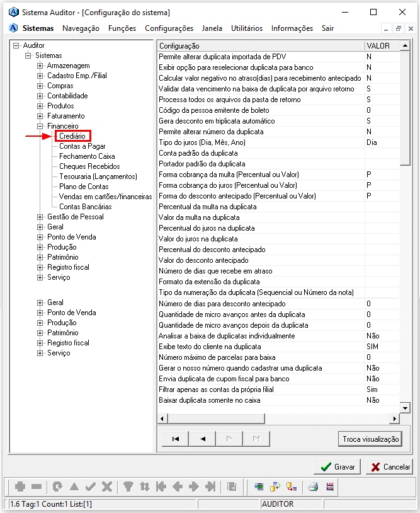Open the Janela menu
This screenshot has width=420, height=513.
pyautogui.click(x=212, y=28)
